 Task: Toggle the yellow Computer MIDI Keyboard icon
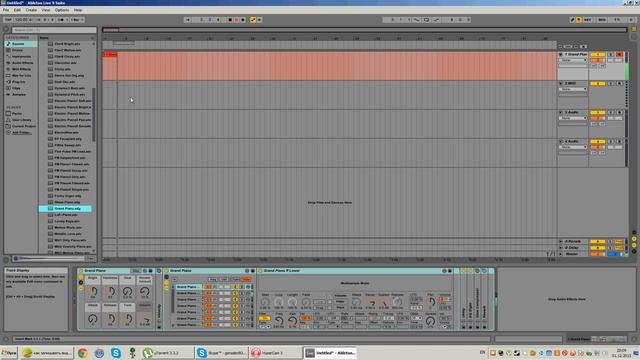pos(579,20)
